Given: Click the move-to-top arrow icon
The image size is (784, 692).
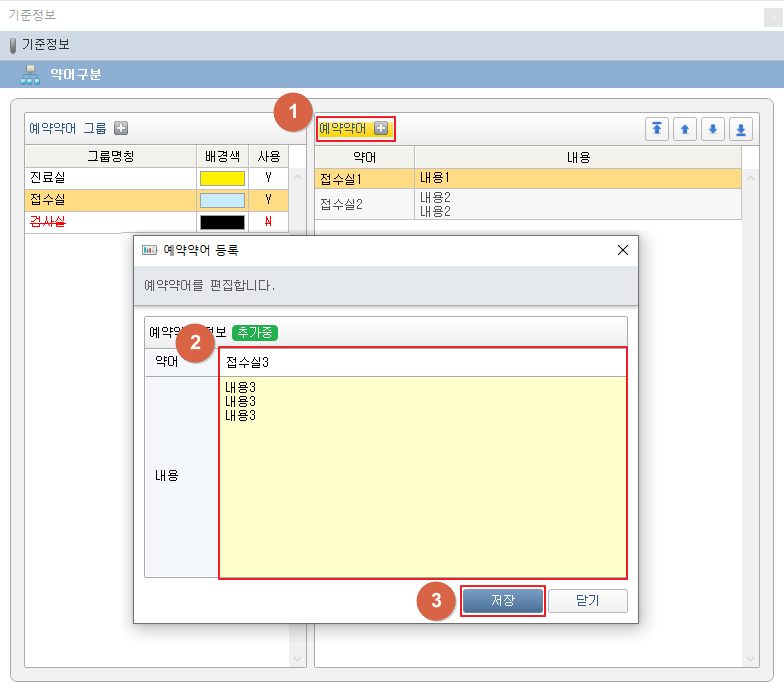Looking at the screenshot, I should [x=657, y=129].
